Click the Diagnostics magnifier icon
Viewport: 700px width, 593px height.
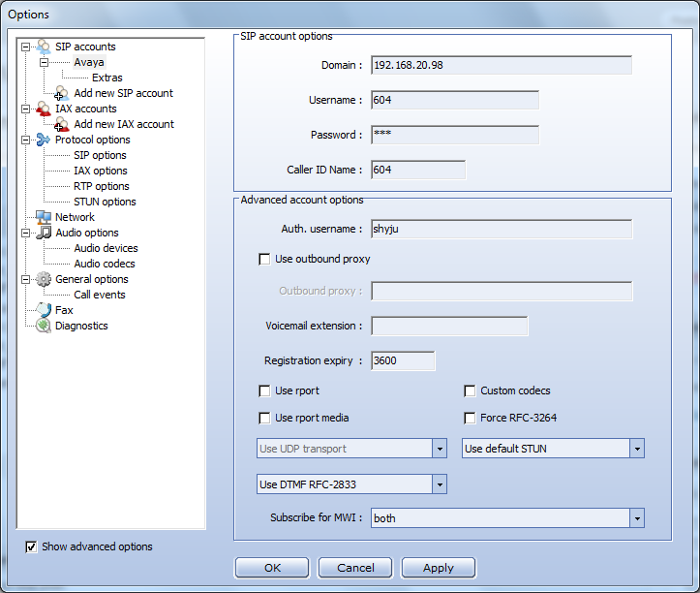[44, 326]
